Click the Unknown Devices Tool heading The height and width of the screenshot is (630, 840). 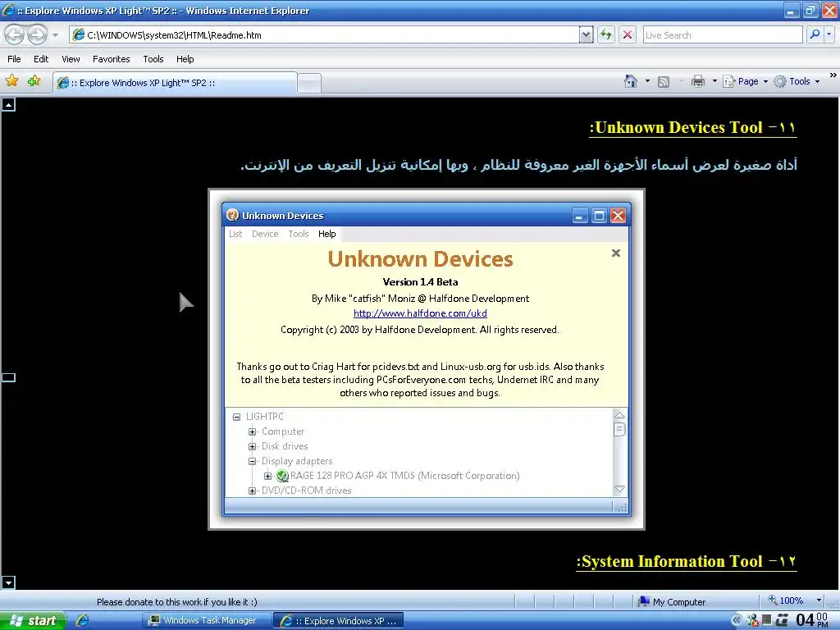[x=693, y=127]
